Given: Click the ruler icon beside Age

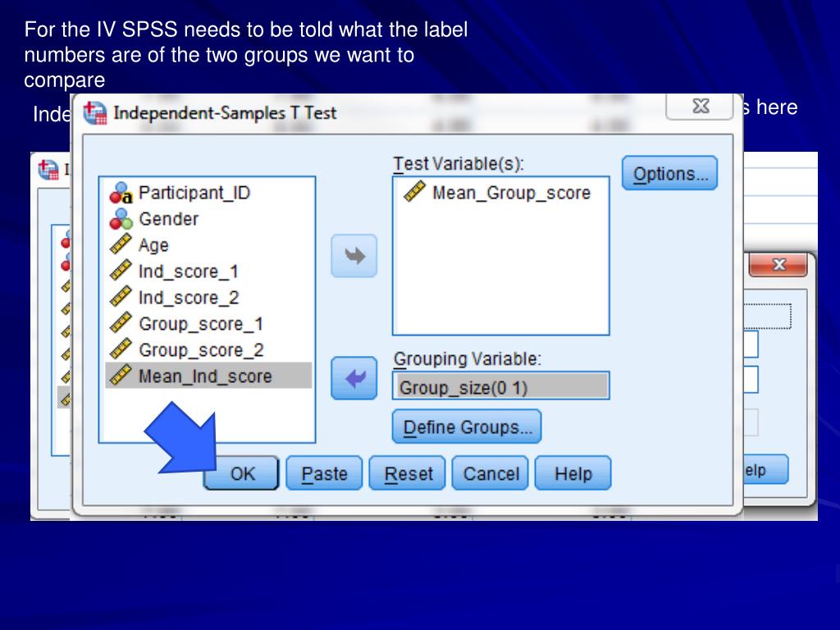Looking at the screenshot, I should pos(121,244).
